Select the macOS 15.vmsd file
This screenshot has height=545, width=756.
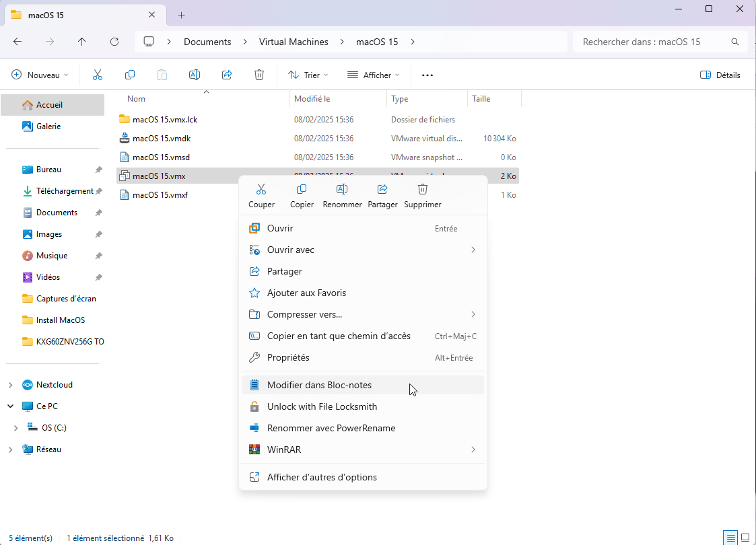[x=161, y=157]
